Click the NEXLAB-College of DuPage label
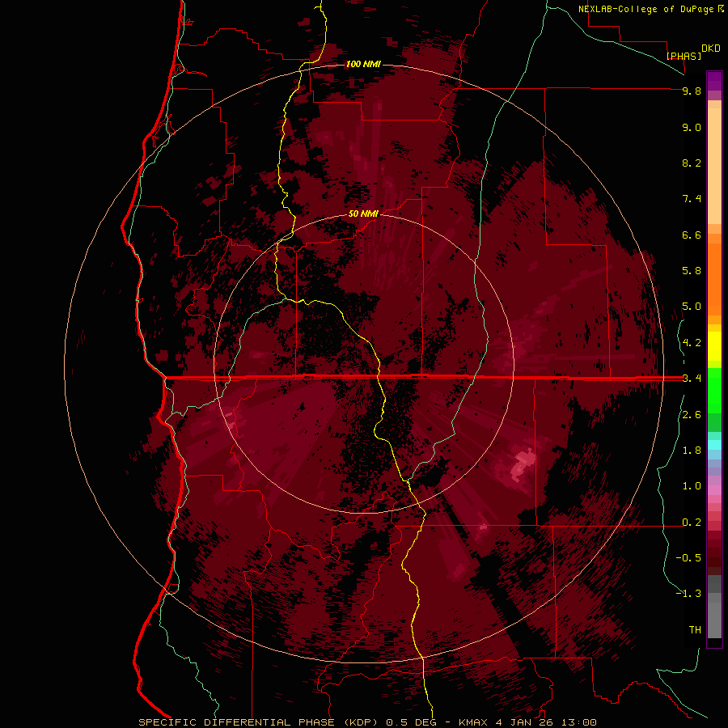728x728 pixels. [645, 9]
